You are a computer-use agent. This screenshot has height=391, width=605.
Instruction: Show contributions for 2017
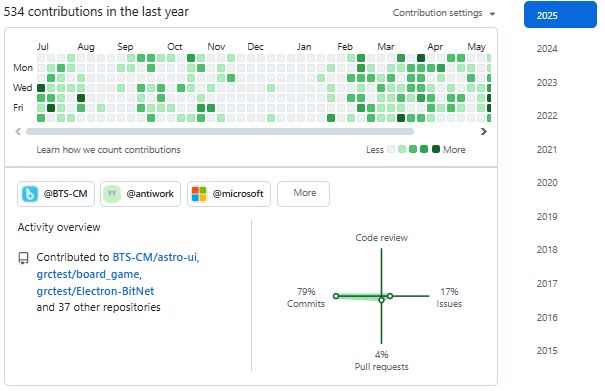pyautogui.click(x=547, y=284)
